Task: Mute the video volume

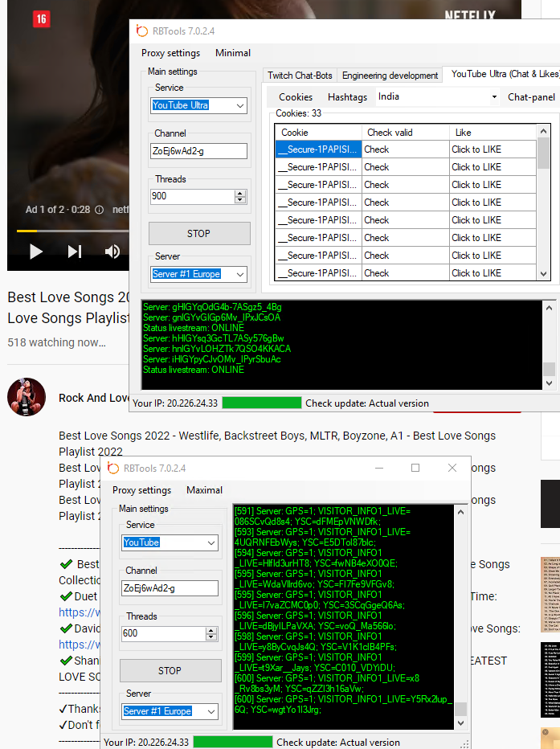Action: [x=112, y=252]
